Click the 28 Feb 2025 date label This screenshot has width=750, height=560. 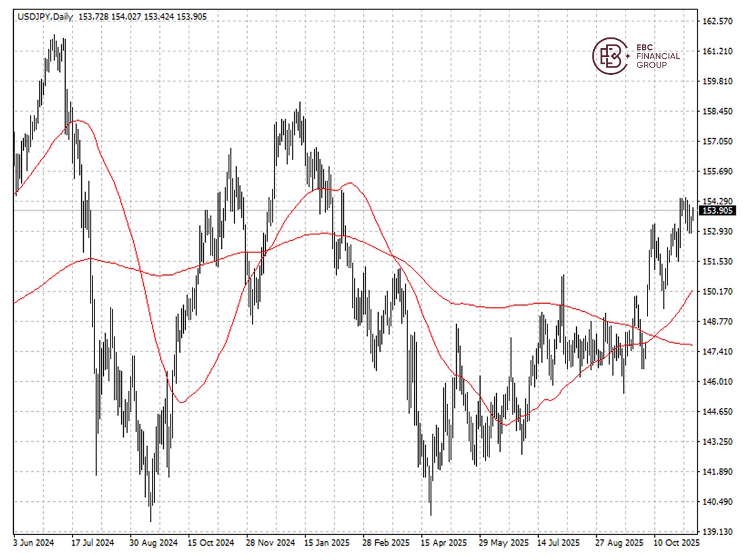[385, 542]
